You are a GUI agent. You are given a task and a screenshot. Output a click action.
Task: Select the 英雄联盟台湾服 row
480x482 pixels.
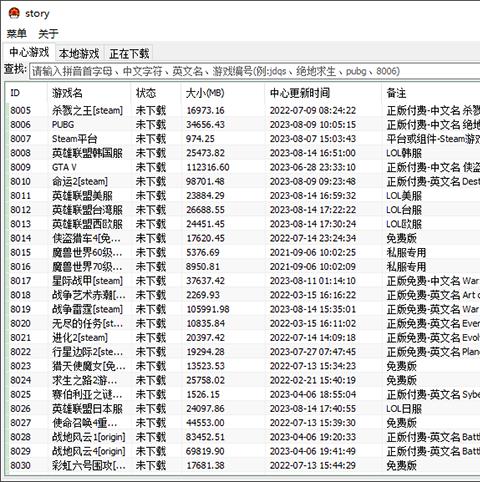243,210
